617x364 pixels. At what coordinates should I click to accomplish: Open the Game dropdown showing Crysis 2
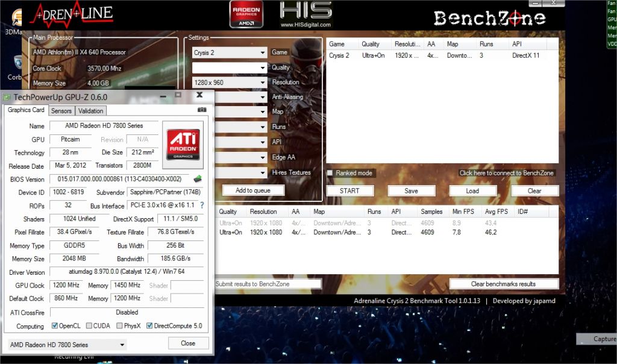(230, 52)
